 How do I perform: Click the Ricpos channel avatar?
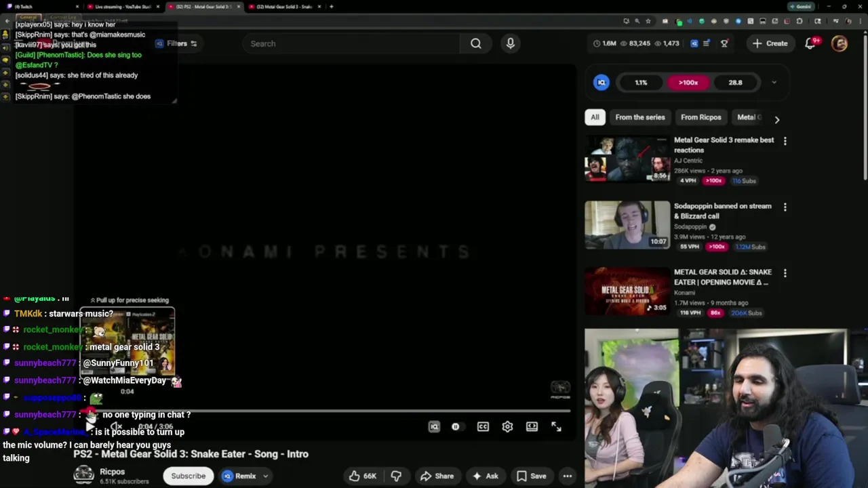84,476
